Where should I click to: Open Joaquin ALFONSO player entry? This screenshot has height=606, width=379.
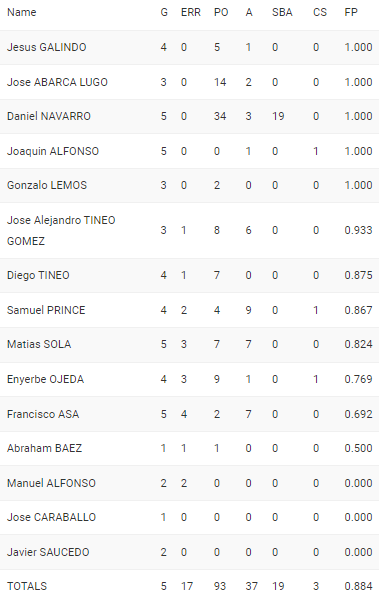[x=53, y=151]
